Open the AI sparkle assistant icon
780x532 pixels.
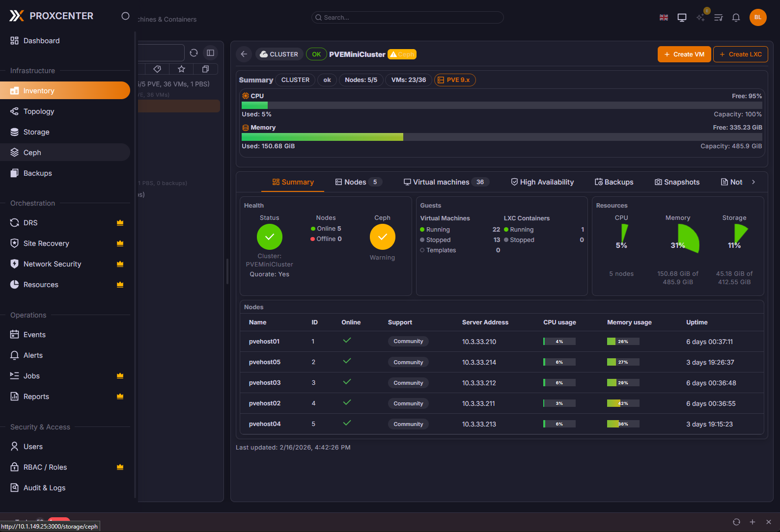click(x=701, y=18)
